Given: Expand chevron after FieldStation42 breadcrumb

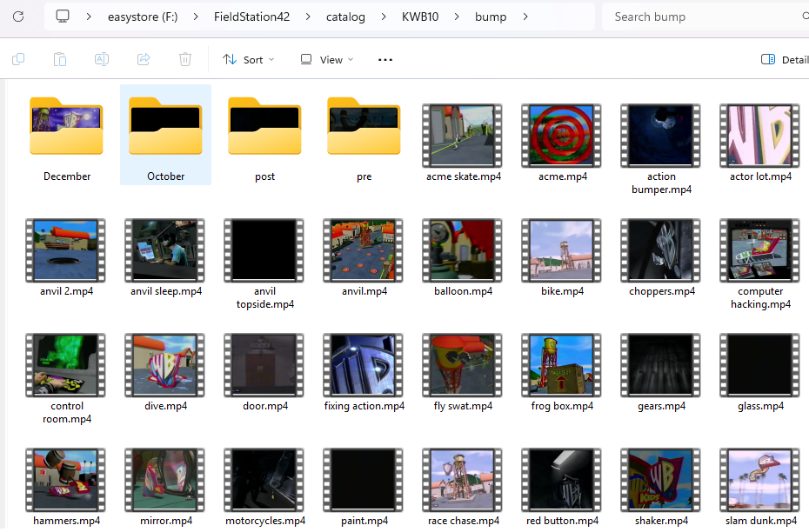Looking at the screenshot, I should [x=308, y=17].
